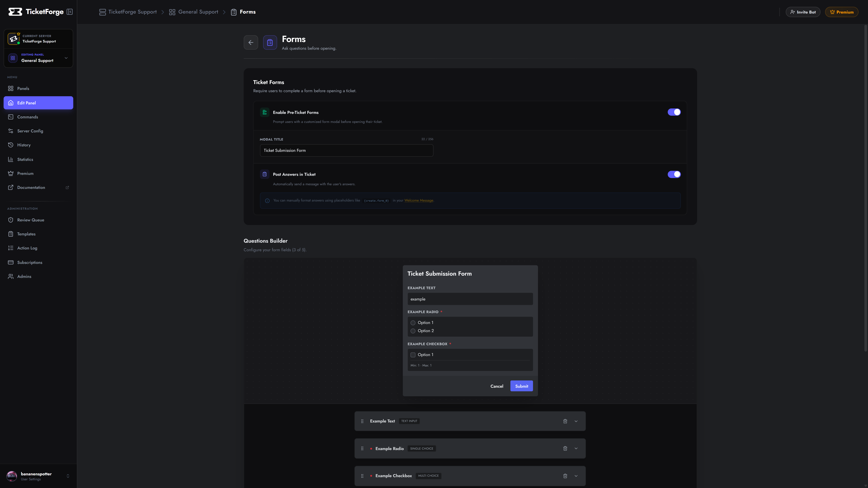
Task: Click the Enable Pre-Ticket Forms green icon
Action: tap(264, 112)
